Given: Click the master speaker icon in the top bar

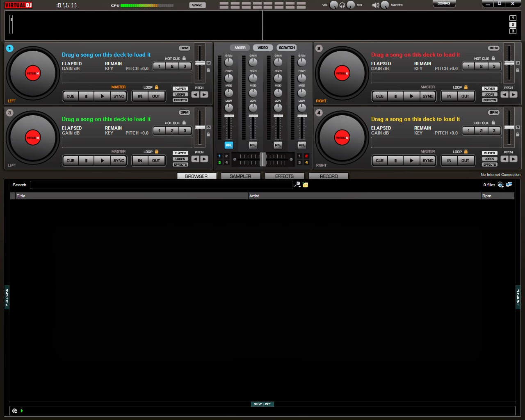Looking at the screenshot, I should click(x=375, y=5).
